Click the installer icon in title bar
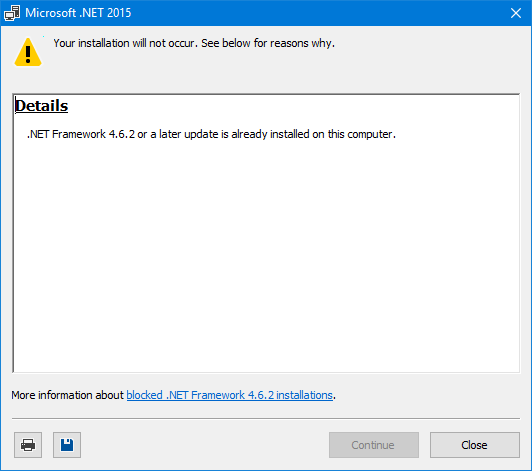The width and height of the screenshot is (532, 471). 12,13
